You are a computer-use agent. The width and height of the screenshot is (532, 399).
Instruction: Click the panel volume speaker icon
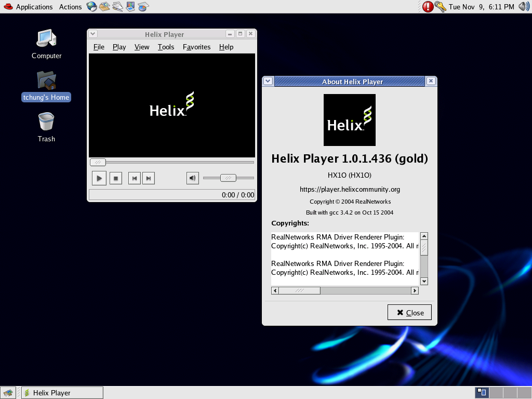click(524, 6)
